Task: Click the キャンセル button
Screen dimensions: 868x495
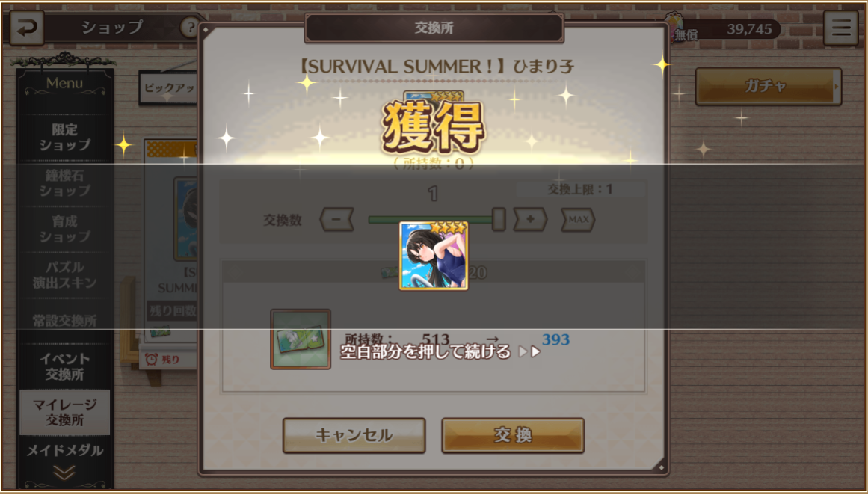Action: click(354, 435)
